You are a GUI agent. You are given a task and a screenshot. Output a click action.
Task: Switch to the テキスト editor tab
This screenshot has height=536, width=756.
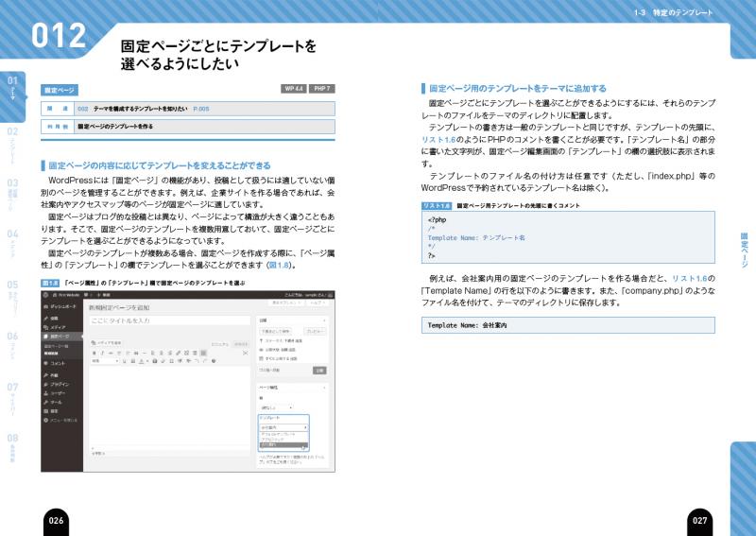[241, 344]
